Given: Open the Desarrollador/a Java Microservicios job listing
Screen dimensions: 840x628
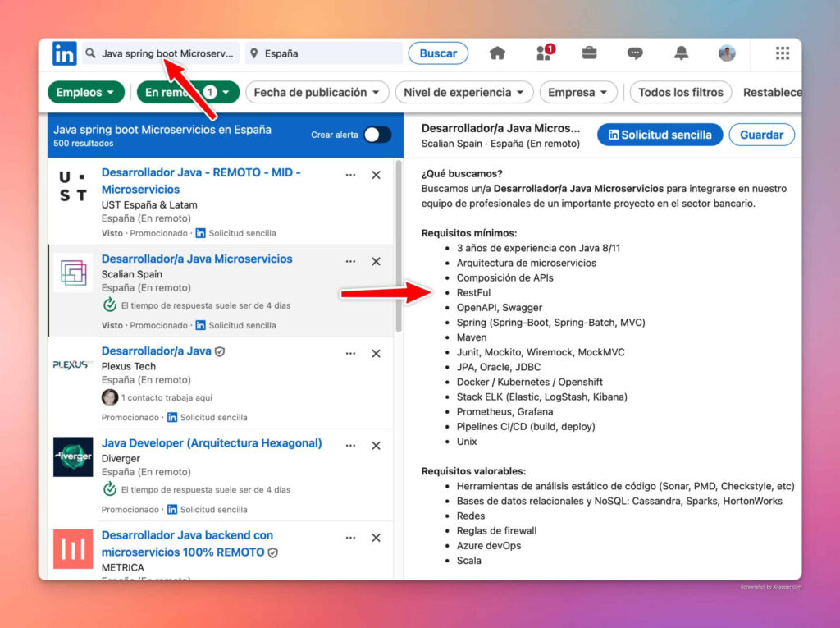Looking at the screenshot, I should 197,259.
